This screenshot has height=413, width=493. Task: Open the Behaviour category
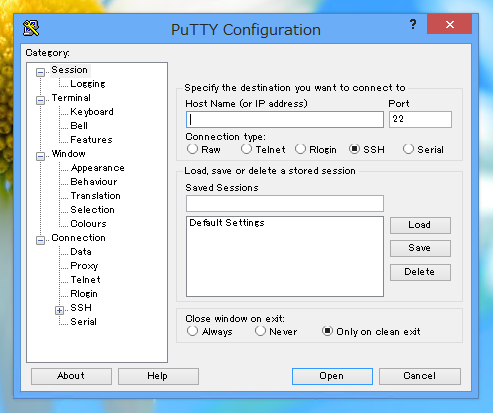point(94,182)
